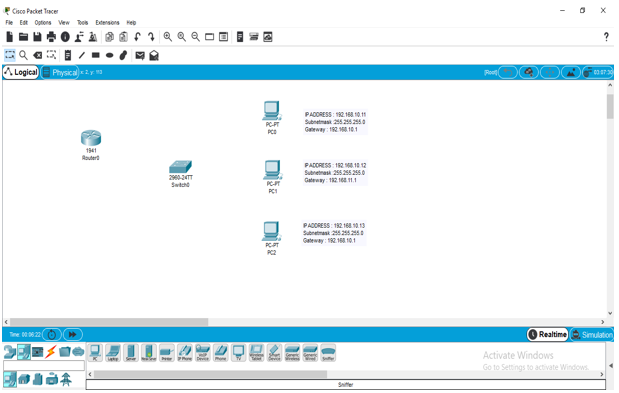
Task: Open a file with the folder icon
Action: pyautogui.click(x=24, y=37)
